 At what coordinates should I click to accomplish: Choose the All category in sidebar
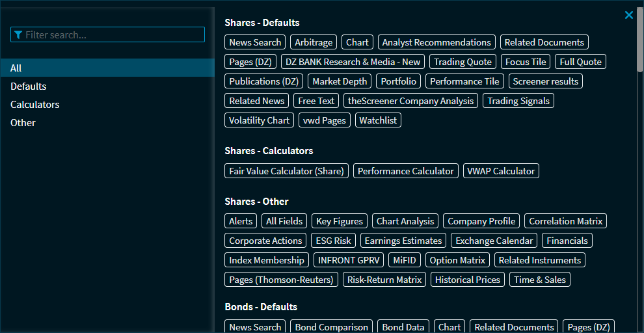coord(16,68)
